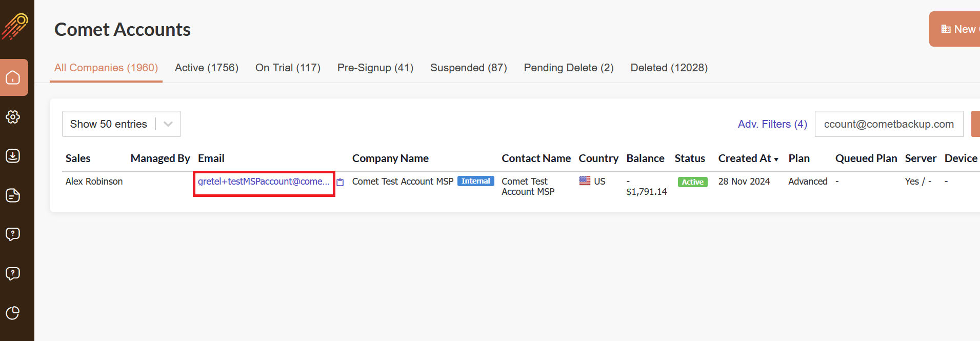Viewport: 980px width, 341px height.
Task: Switch to the Active (1756) tab
Action: pyautogui.click(x=207, y=68)
